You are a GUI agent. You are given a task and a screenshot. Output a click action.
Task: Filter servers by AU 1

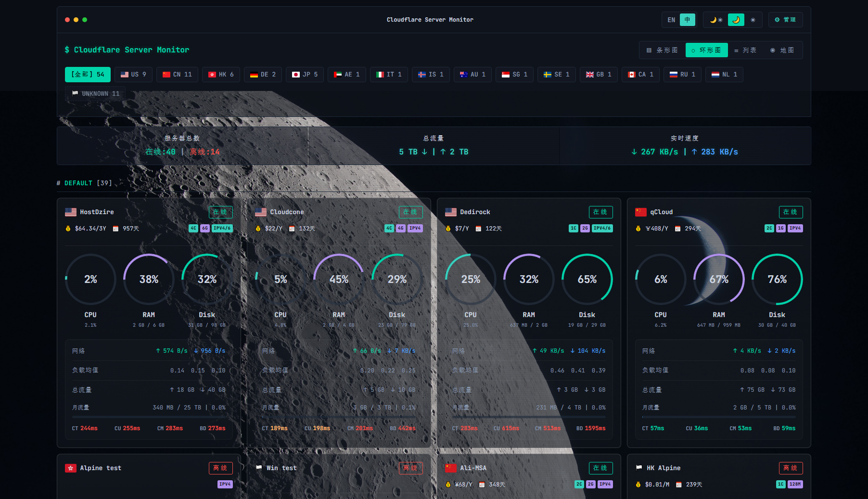click(x=472, y=75)
